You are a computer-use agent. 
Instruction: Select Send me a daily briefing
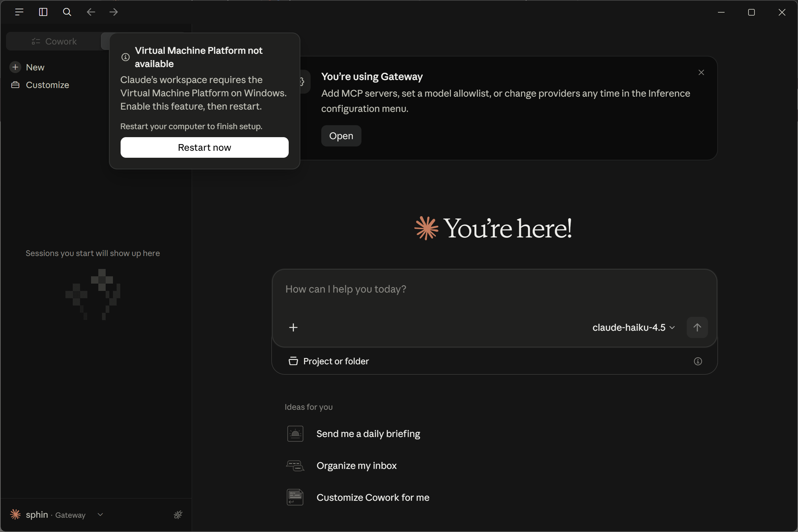pyautogui.click(x=368, y=434)
